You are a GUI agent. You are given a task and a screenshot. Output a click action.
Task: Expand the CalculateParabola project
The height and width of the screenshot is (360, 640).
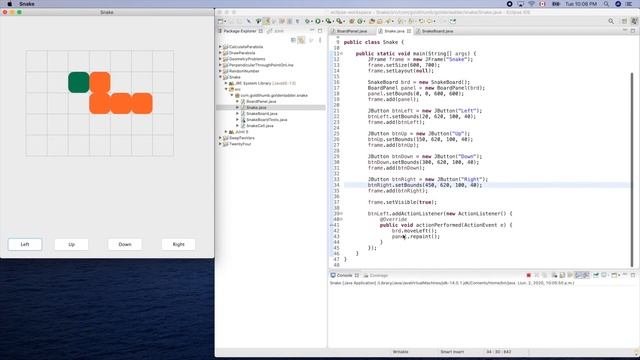coord(220,47)
